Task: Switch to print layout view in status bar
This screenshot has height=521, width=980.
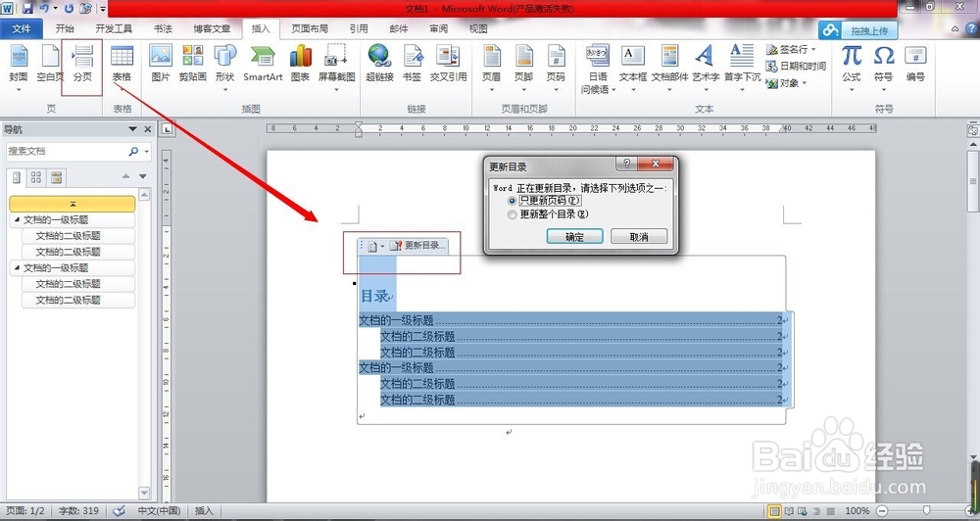Action: (x=774, y=511)
